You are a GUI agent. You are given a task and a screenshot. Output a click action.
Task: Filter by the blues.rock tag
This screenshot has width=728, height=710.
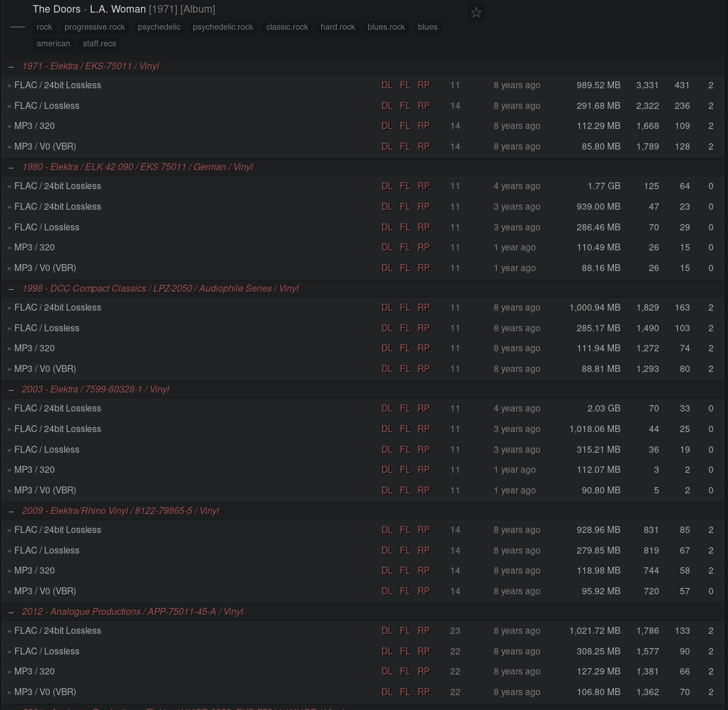click(386, 27)
